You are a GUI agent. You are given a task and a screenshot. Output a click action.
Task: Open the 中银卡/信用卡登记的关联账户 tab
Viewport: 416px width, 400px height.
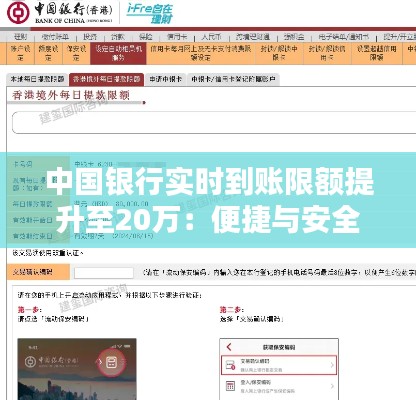(x=233, y=79)
